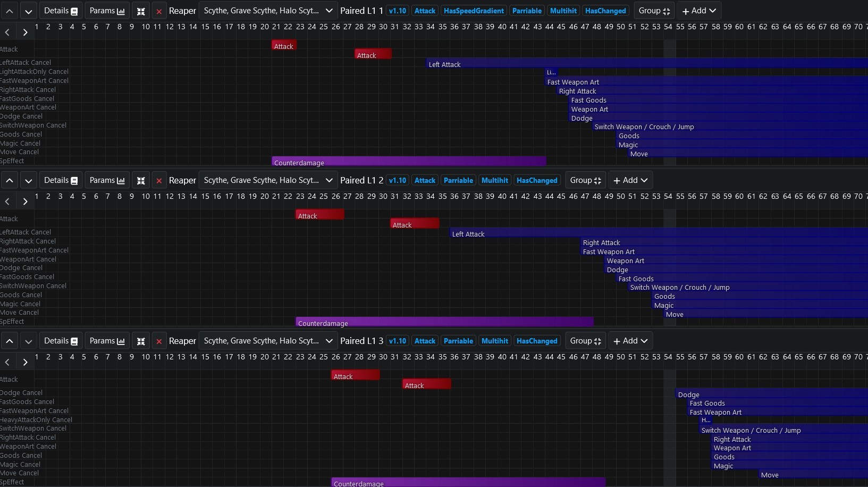Move Paired L1 2 panel up
Image resolution: width=868 pixels, height=487 pixels.
(x=10, y=180)
